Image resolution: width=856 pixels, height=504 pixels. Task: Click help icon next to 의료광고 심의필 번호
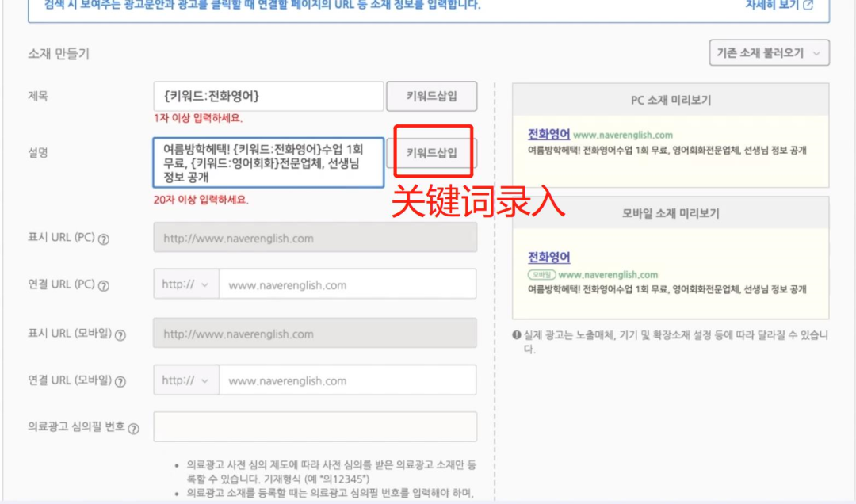click(133, 429)
